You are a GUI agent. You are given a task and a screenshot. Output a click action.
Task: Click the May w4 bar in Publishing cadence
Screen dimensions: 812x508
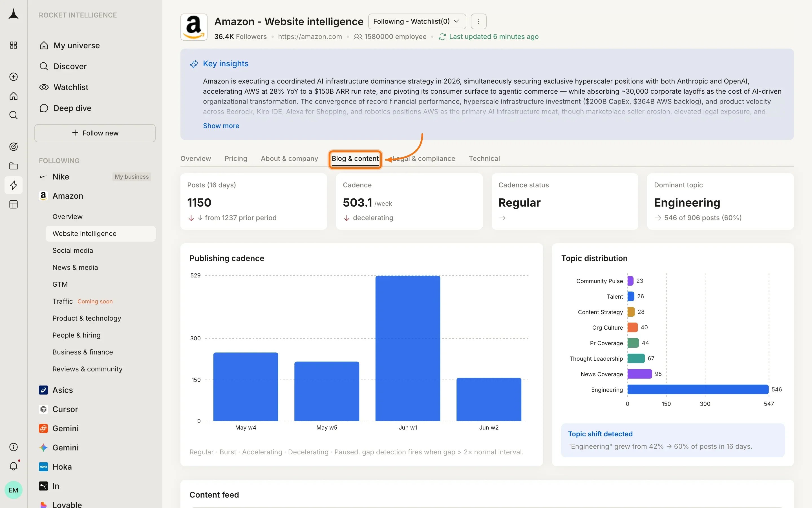point(246,387)
